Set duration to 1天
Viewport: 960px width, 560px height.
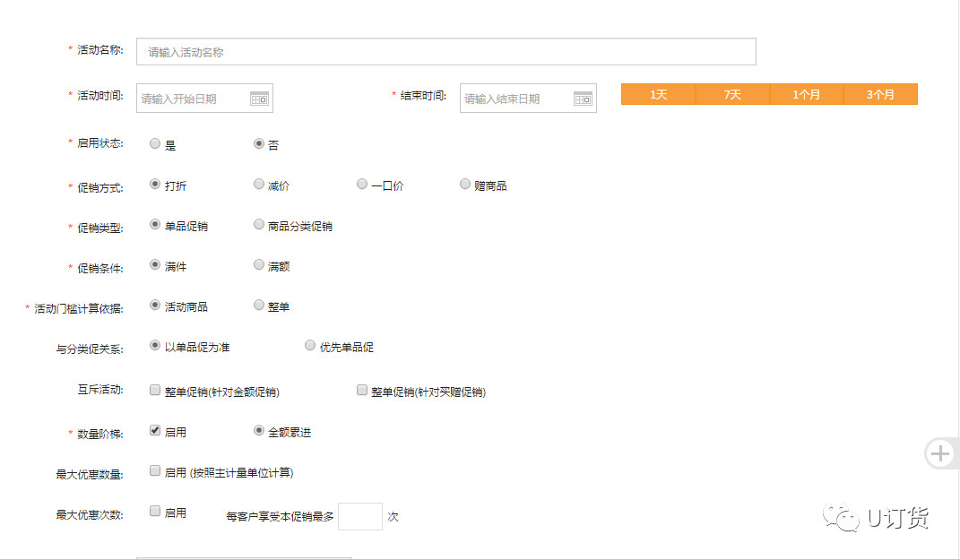pos(658,94)
